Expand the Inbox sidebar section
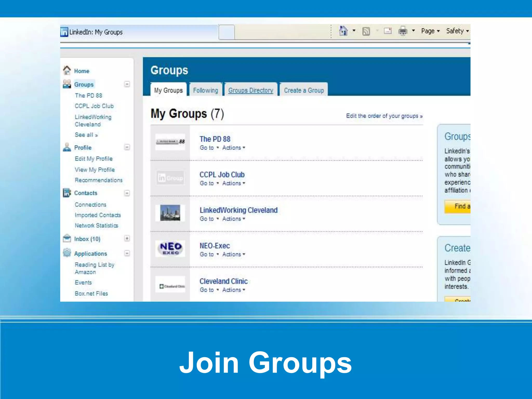The width and height of the screenshot is (532, 399). pyautogui.click(x=127, y=238)
